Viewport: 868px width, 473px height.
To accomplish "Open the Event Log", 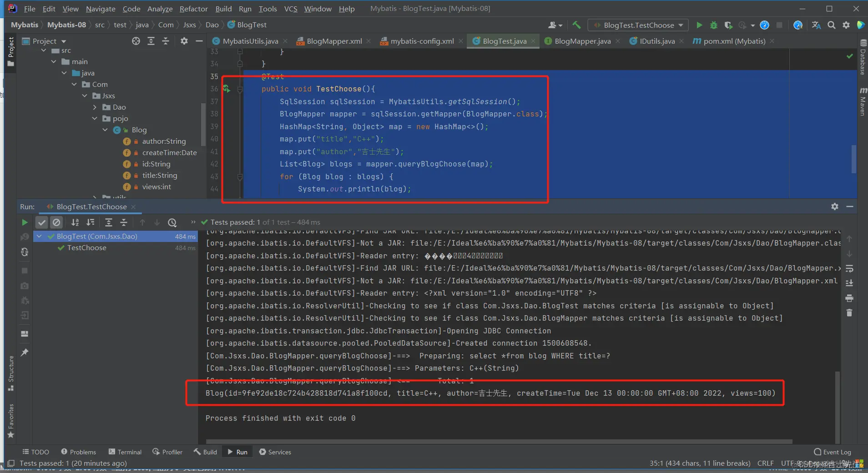I will [833, 452].
